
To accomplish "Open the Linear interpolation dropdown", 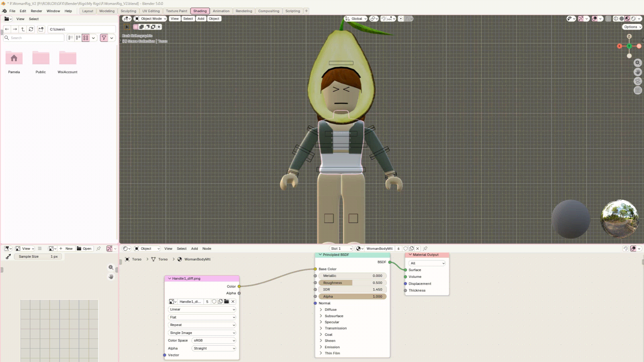I will pyautogui.click(x=202, y=309).
